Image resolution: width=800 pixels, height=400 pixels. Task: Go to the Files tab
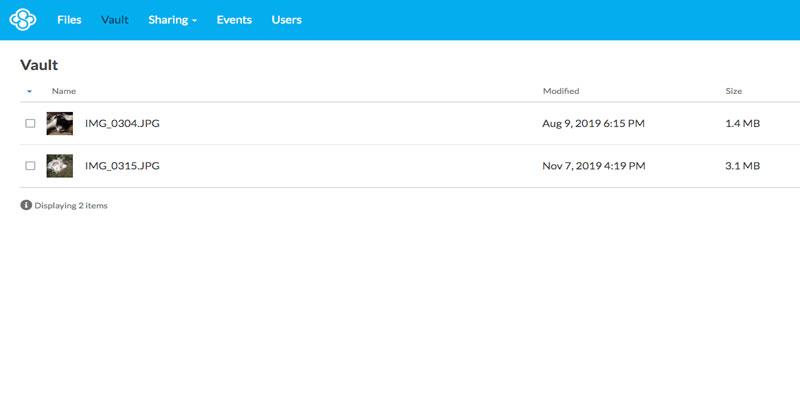[x=69, y=20]
